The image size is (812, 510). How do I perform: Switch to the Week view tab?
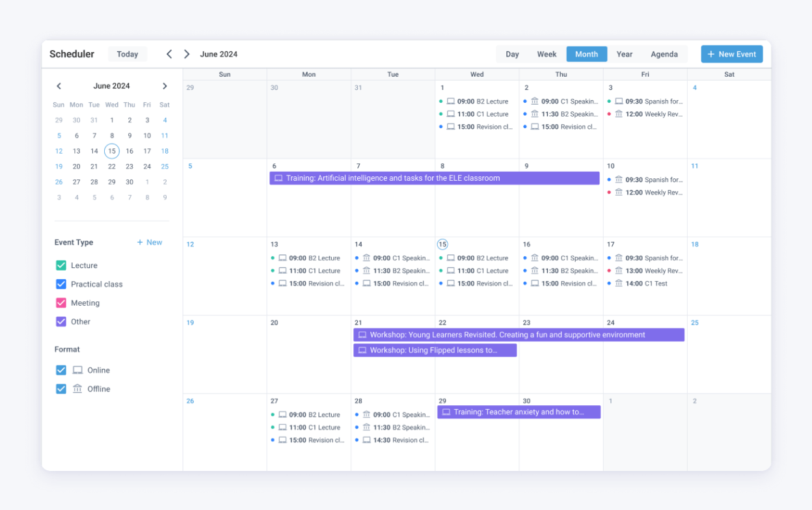tap(547, 54)
